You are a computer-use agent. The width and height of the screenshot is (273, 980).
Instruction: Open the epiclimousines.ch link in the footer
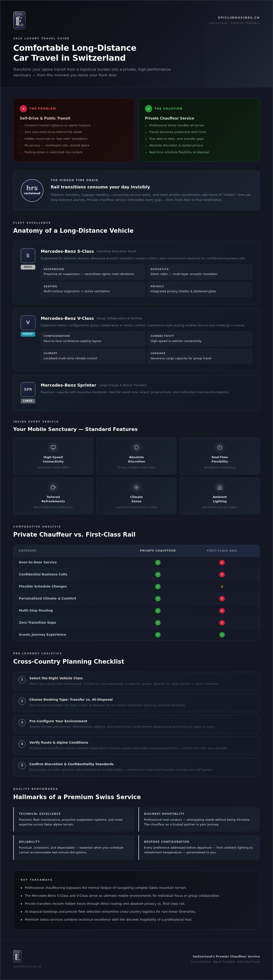click(x=27, y=966)
